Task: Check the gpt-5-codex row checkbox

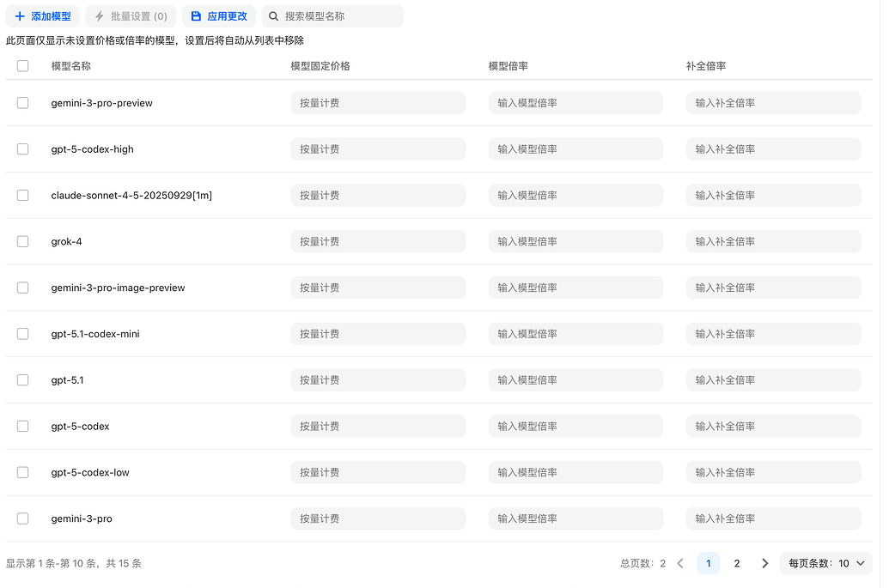Action: tap(22, 426)
